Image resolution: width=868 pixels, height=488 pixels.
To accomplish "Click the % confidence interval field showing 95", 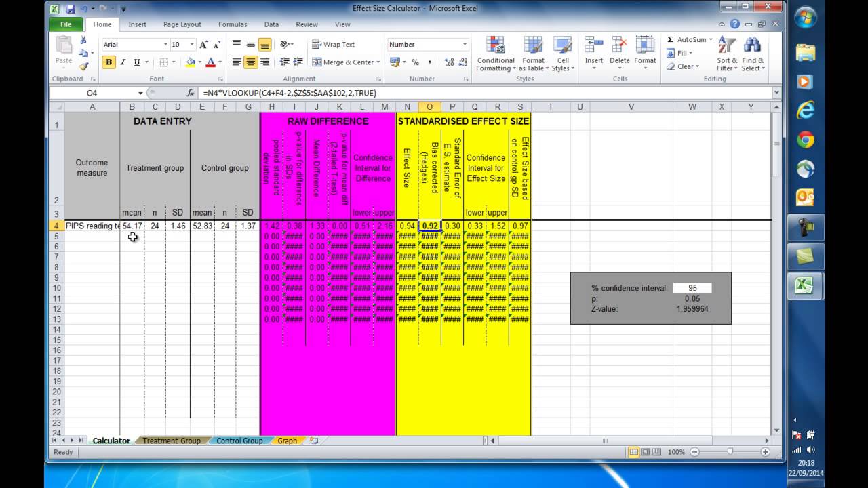I will click(x=692, y=288).
